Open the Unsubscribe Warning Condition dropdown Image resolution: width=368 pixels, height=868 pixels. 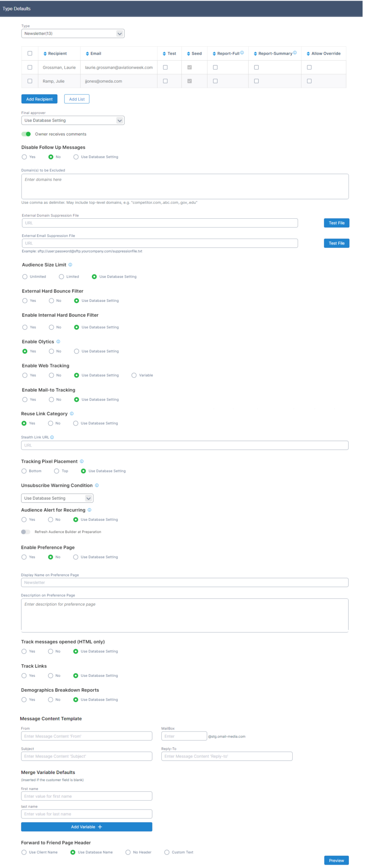(57, 498)
